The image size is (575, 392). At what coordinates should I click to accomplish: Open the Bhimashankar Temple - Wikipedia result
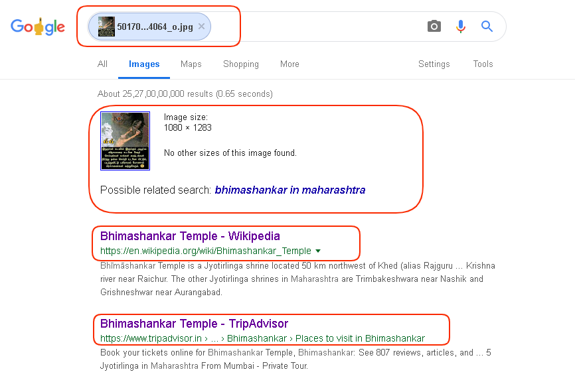pos(190,236)
